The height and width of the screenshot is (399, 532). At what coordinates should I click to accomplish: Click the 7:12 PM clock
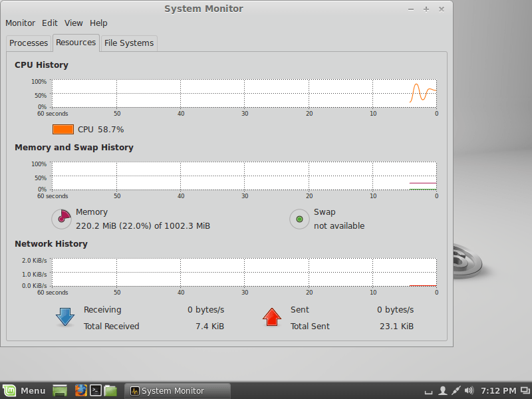pyautogui.click(x=498, y=391)
